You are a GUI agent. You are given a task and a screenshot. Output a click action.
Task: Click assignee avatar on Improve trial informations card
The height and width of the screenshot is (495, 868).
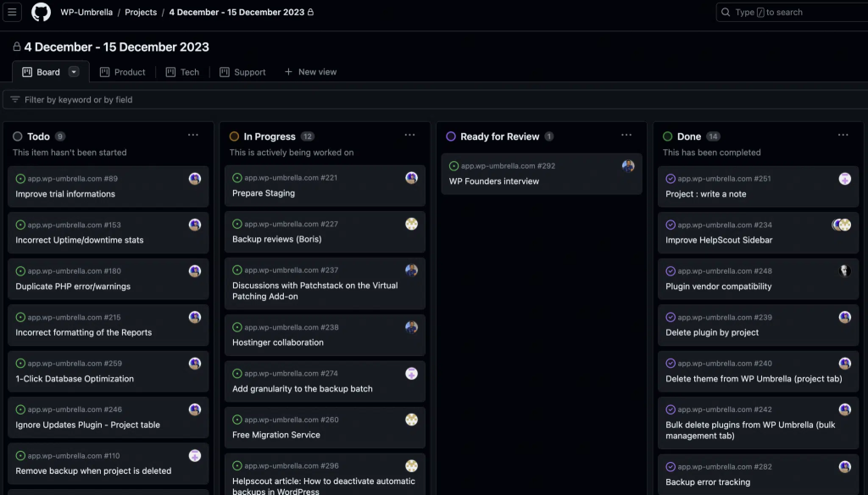coord(195,178)
